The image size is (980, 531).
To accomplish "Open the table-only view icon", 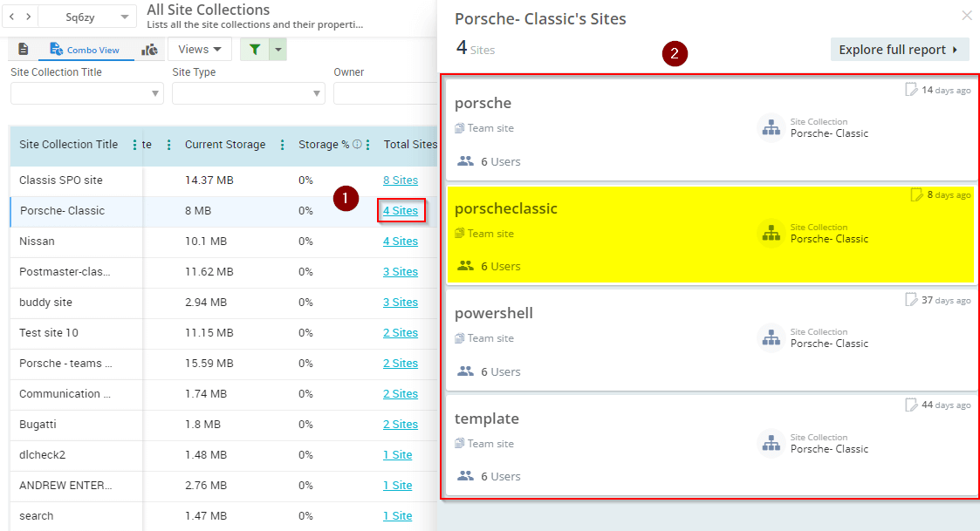I will point(24,50).
